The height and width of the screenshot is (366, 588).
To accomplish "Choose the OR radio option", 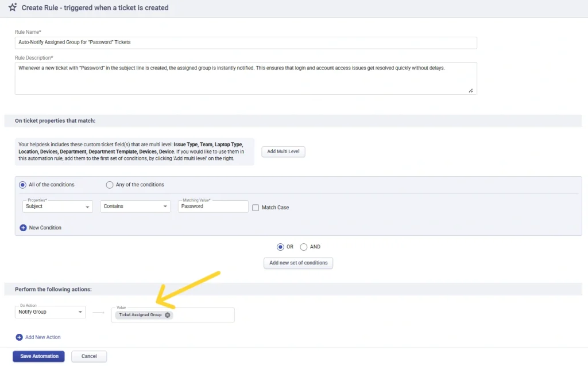I will tap(280, 247).
